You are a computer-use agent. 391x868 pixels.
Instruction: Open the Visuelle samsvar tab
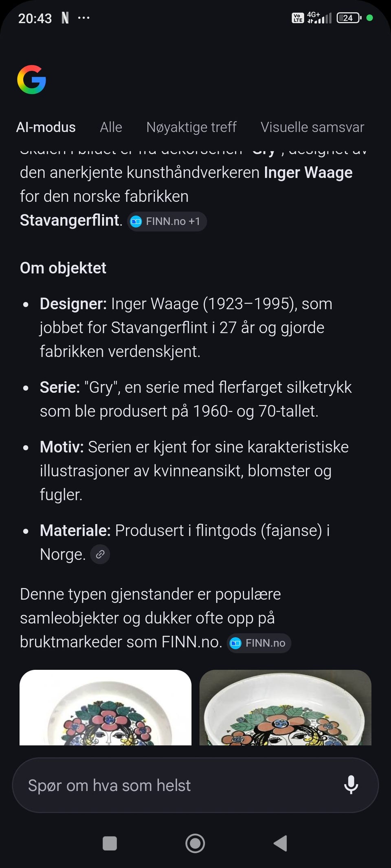(x=312, y=127)
